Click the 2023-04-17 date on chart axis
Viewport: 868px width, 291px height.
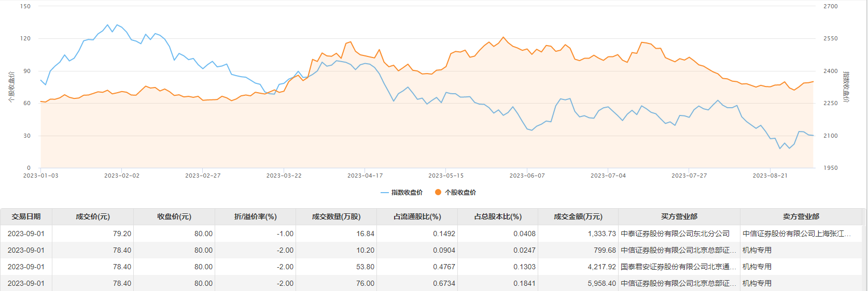[x=365, y=176]
